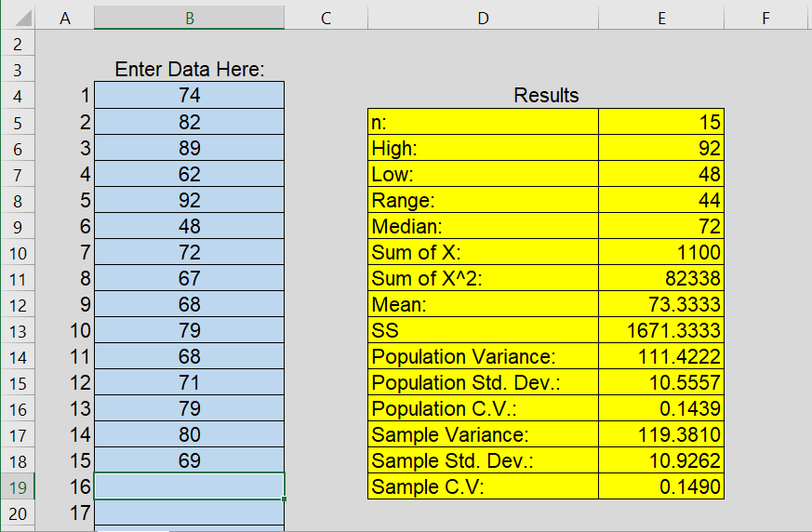Click the data entry containing 89
812x532 pixels.
[x=189, y=147]
